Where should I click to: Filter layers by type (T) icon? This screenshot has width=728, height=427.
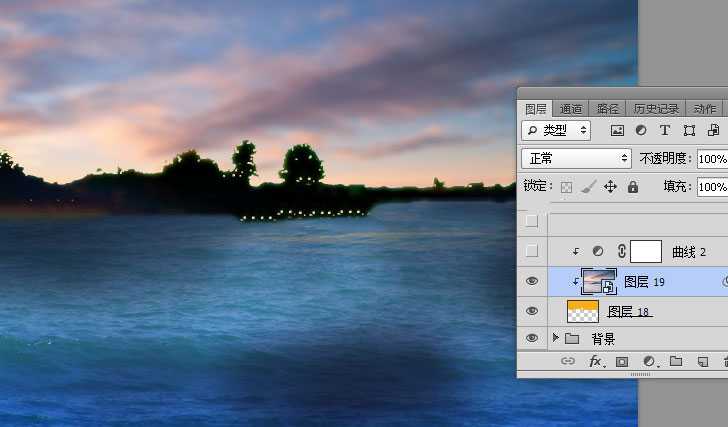(665, 130)
